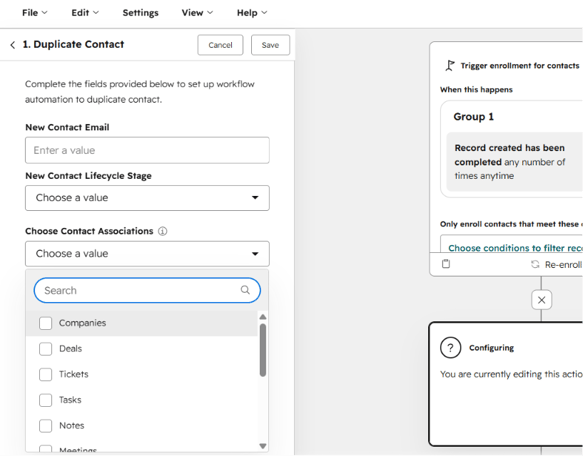This screenshot has height=456, width=583.
Task: Click the Save button
Action: [x=270, y=45]
